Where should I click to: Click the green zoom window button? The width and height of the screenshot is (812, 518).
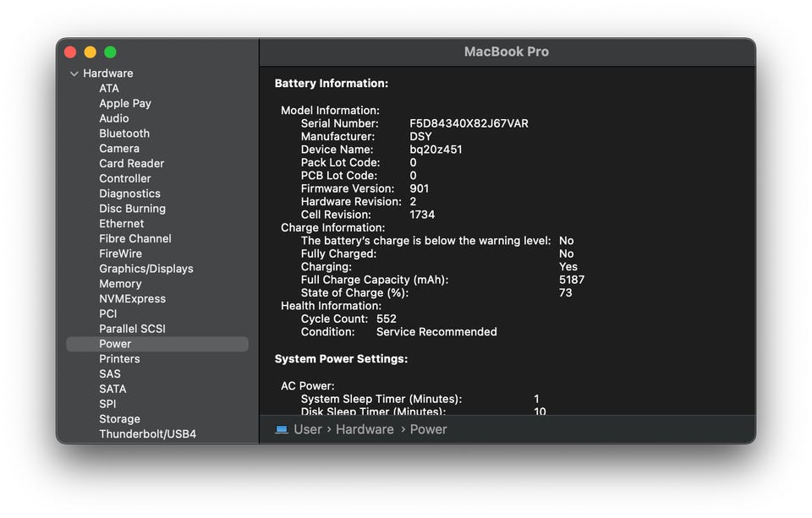(x=110, y=52)
